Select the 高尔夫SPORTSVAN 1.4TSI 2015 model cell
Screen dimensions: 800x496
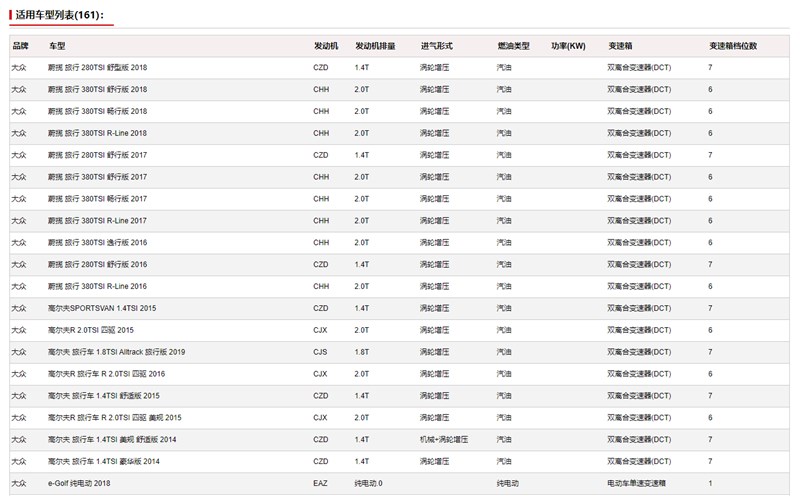[x=102, y=308]
